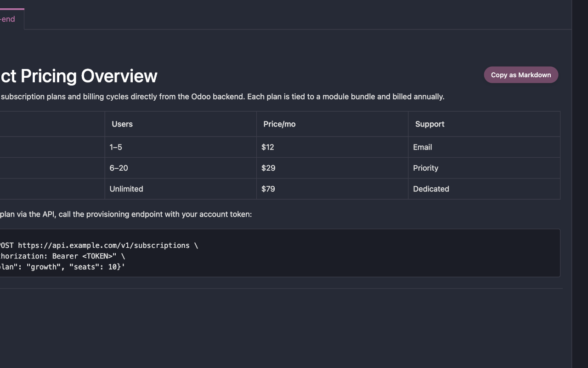Click the Copy as Markdown button
This screenshot has width=588, height=368.
[x=521, y=75]
